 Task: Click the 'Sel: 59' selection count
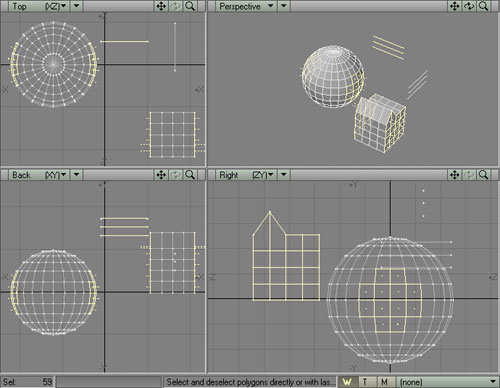[x=27, y=382]
